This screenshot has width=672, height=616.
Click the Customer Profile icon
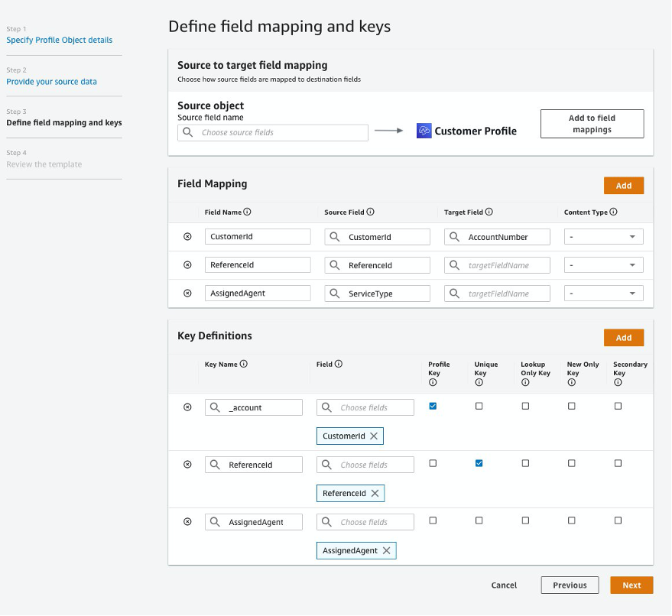424,131
